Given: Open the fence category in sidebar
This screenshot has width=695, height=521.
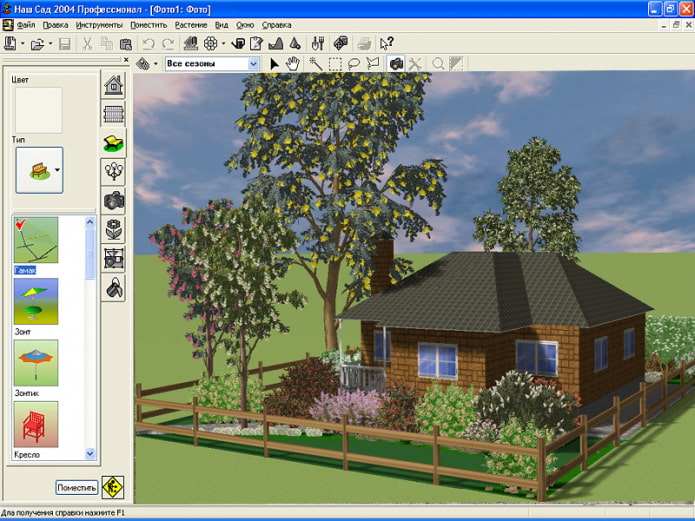Looking at the screenshot, I should (x=113, y=114).
